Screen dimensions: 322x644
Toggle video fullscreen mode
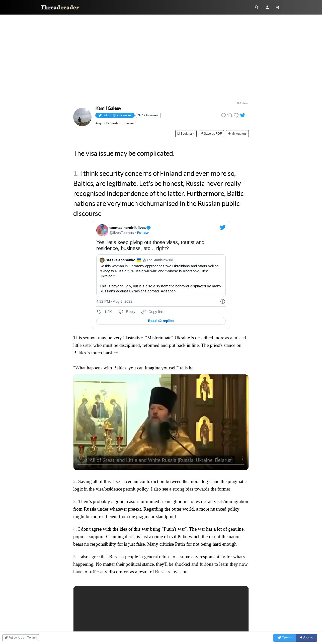coord(231,458)
